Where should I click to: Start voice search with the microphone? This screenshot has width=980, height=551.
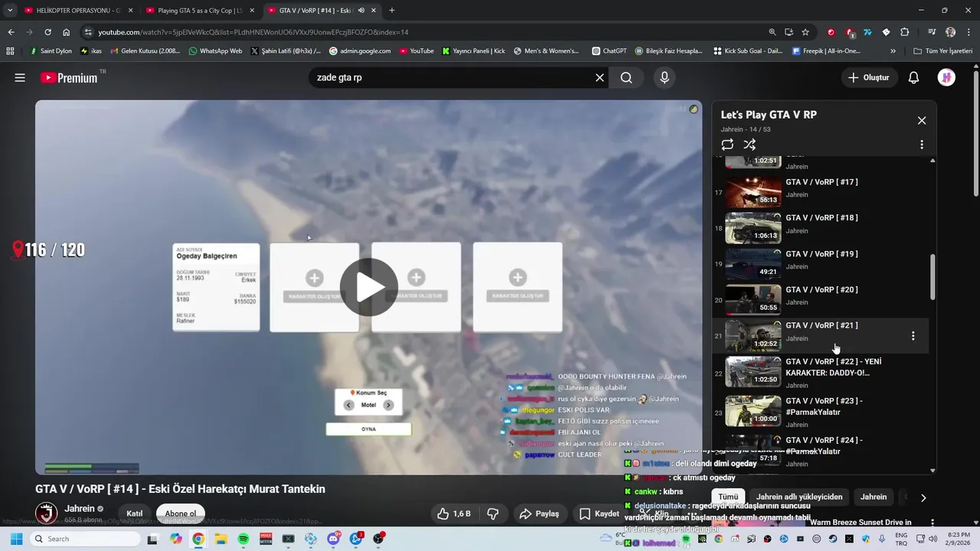[x=665, y=77]
